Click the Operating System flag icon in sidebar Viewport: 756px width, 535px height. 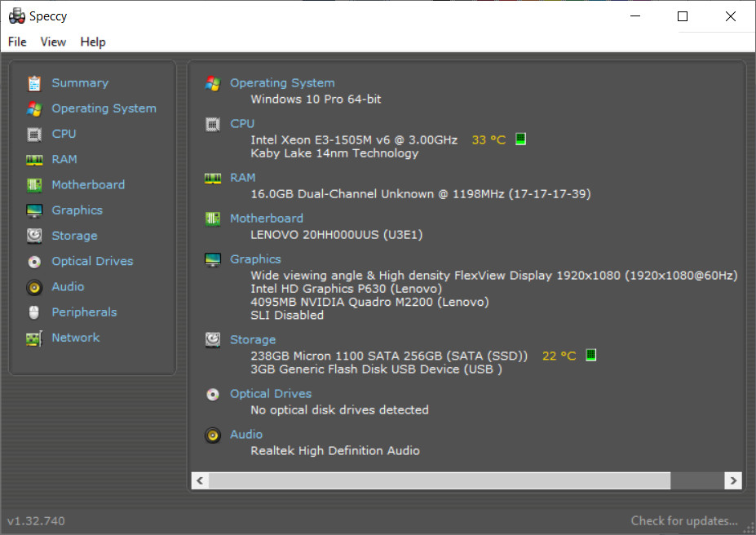34,109
